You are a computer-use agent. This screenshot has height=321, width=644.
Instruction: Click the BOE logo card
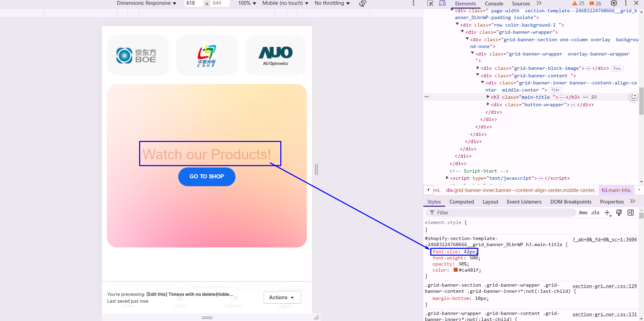coord(138,55)
